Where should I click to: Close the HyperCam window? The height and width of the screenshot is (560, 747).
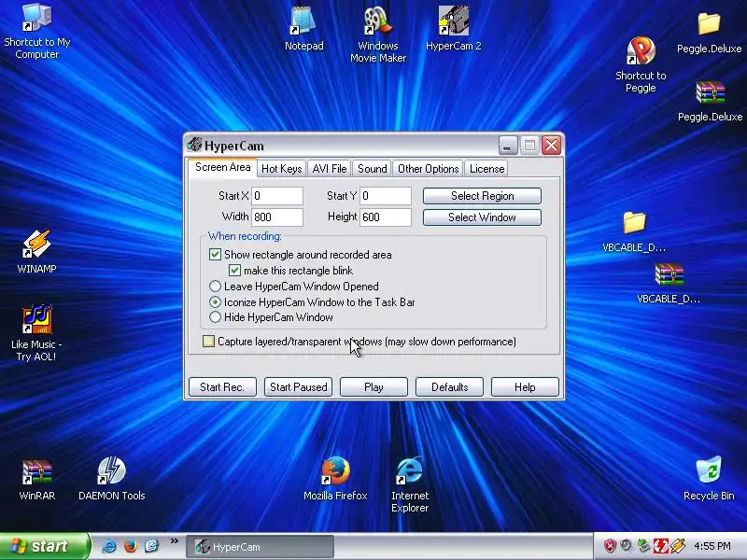point(552,146)
